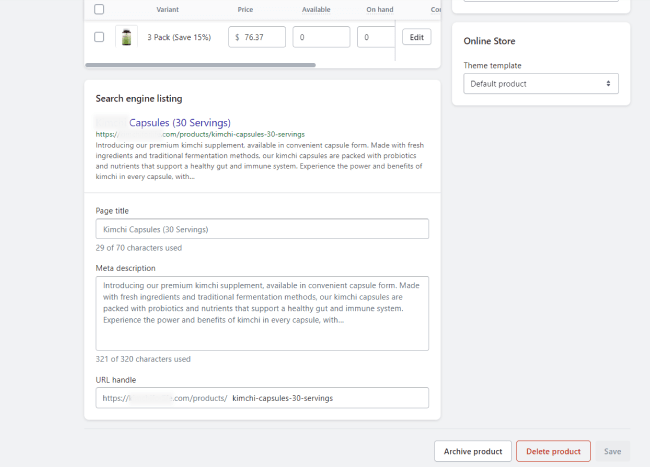Click the Available quantity input field

[321, 37]
